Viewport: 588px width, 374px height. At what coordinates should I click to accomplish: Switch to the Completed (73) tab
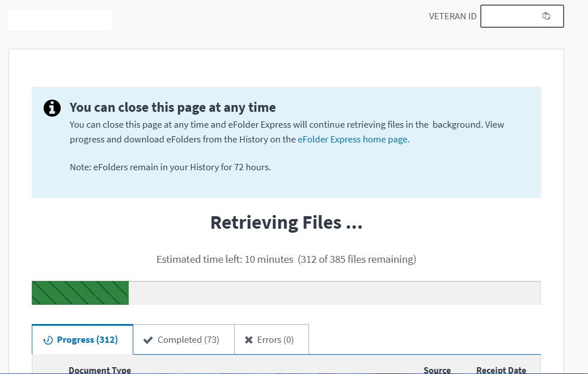click(x=184, y=339)
